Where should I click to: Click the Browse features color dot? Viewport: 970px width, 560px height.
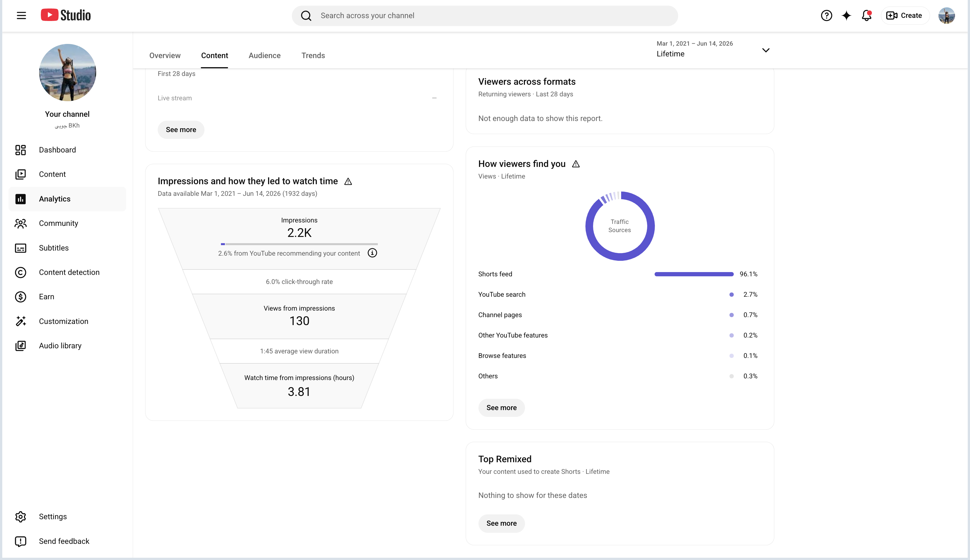tap(731, 356)
